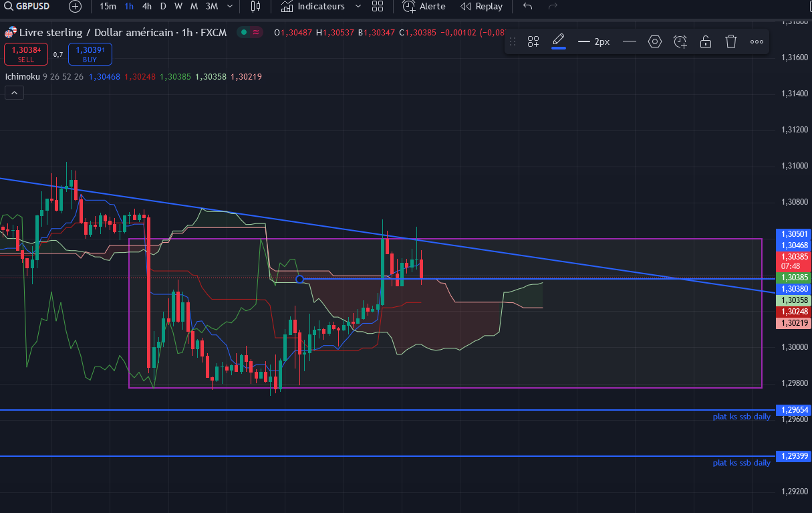Toggle the market status green dot indicator
The image size is (812, 513).
coord(245,32)
